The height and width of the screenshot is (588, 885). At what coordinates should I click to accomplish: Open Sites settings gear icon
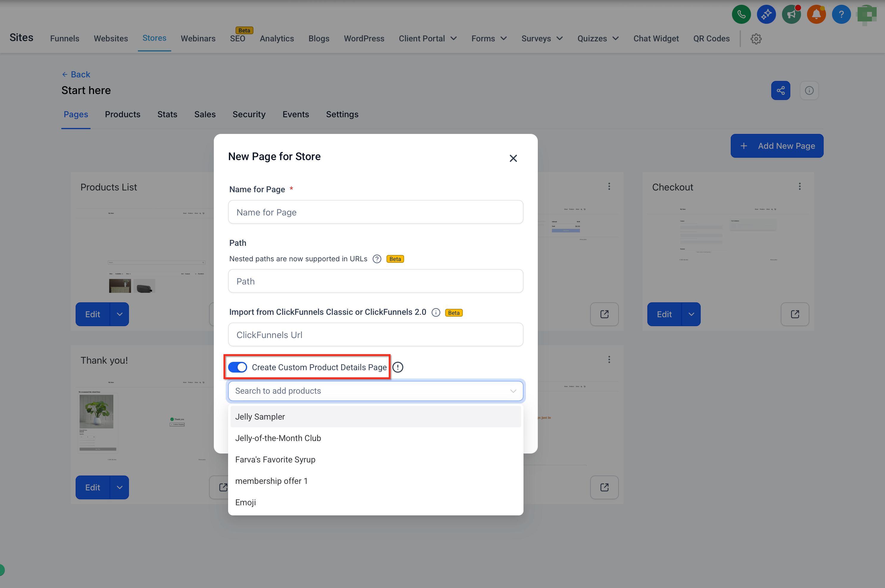click(x=756, y=39)
